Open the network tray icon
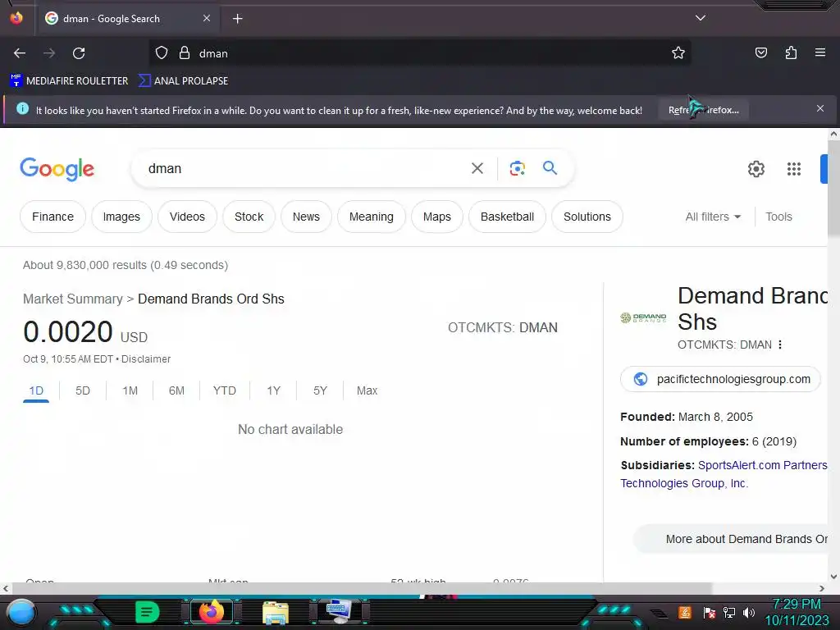This screenshot has height=630, width=840. [x=728, y=612]
